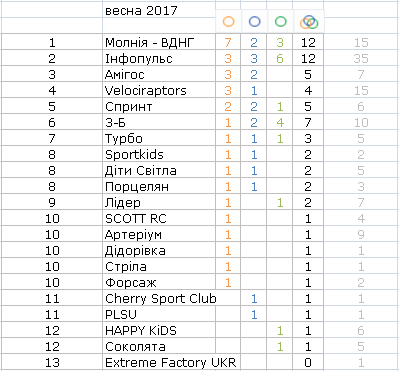Select the 'Форсаж' team cell
The height and width of the screenshot is (371, 399).
(159, 282)
